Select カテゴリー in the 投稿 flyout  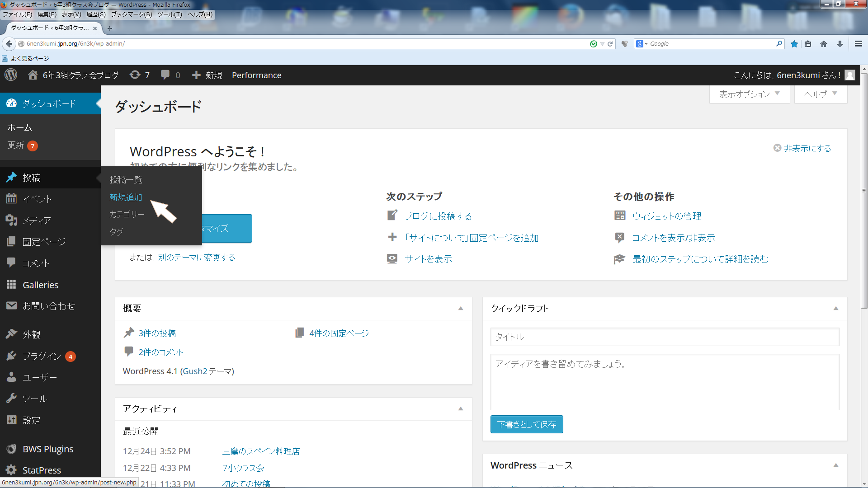pyautogui.click(x=127, y=214)
